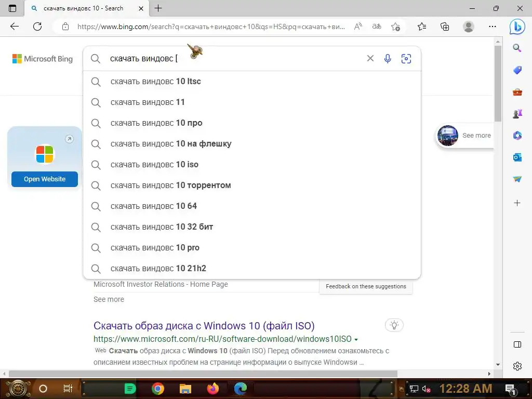Viewport: 532px width, 399px height.
Task: Click the expand arrow on Microsoft card
Action: coord(69,139)
